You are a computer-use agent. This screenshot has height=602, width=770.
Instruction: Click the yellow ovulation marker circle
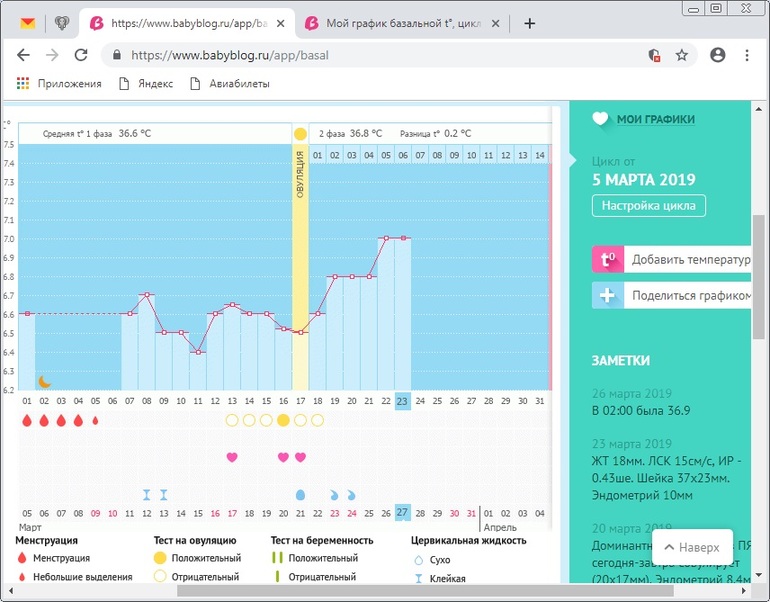(300, 133)
